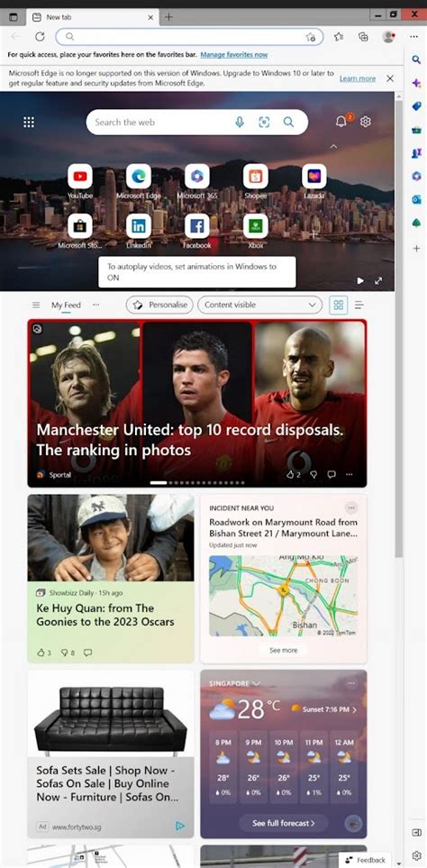Switch feed to list view layout
The image size is (427, 868).
click(359, 305)
